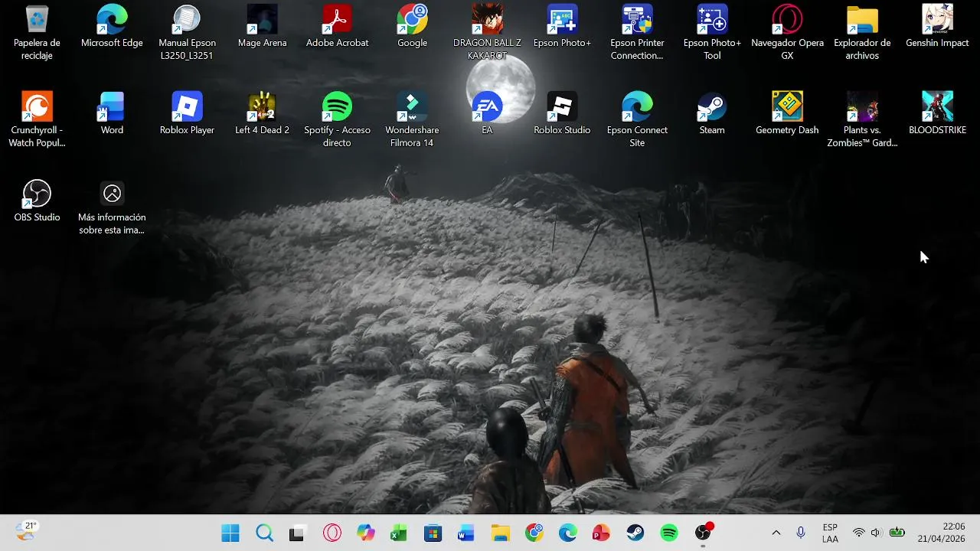Viewport: 980px width, 551px height.
Task: Launch PowerPoint from the taskbar
Action: 602,533
